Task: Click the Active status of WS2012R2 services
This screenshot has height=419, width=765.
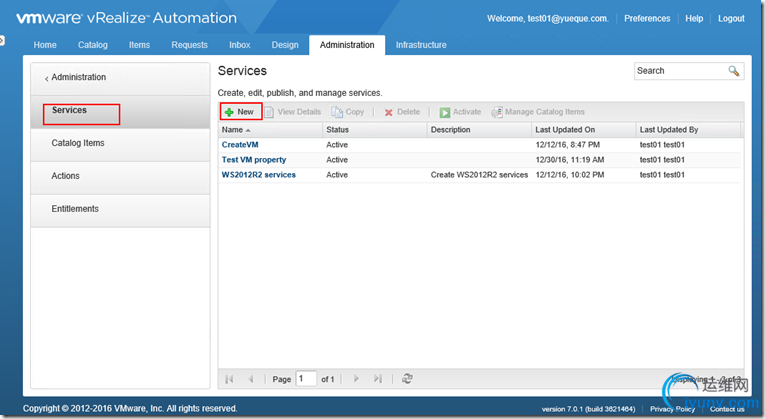Action: (x=337, y=175)
